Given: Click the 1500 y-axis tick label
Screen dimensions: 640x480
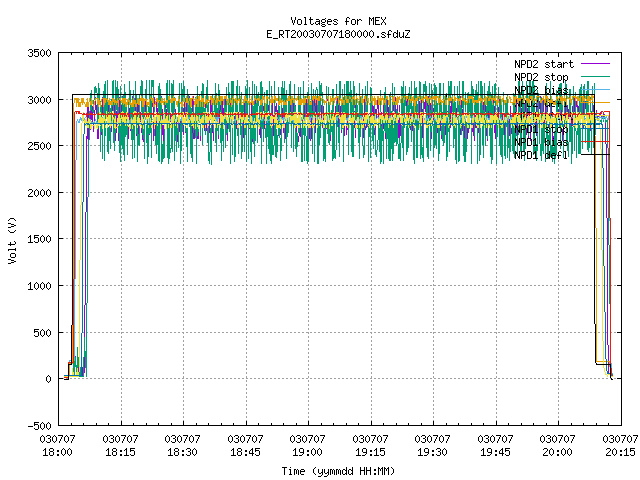Looking at the screenshot, I should pyautogui.click(x=39, y=239).
